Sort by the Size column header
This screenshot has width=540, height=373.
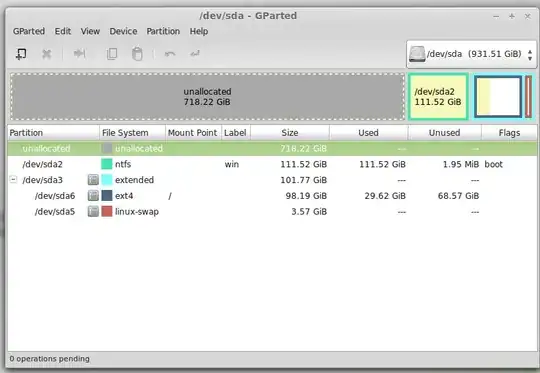coord(290,133)
